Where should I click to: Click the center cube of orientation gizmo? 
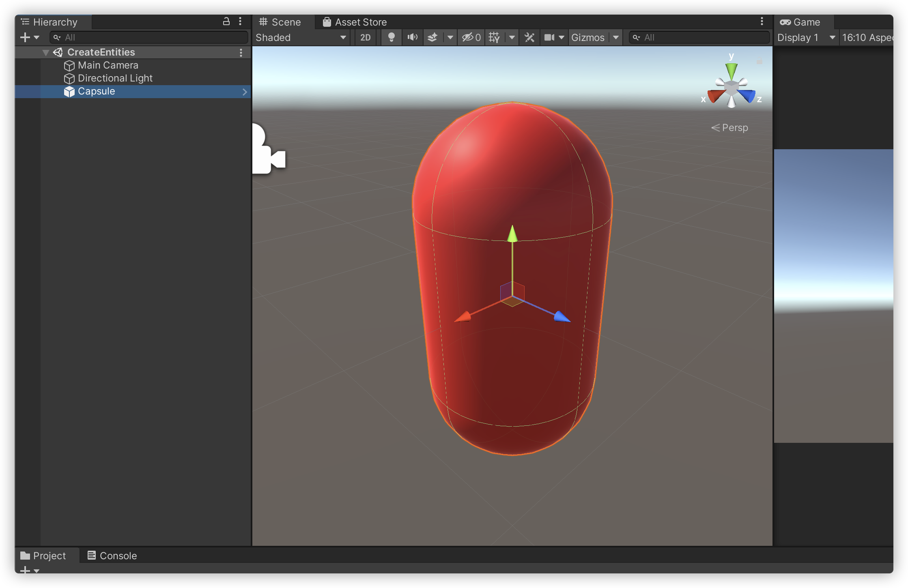tap(732, 88)
